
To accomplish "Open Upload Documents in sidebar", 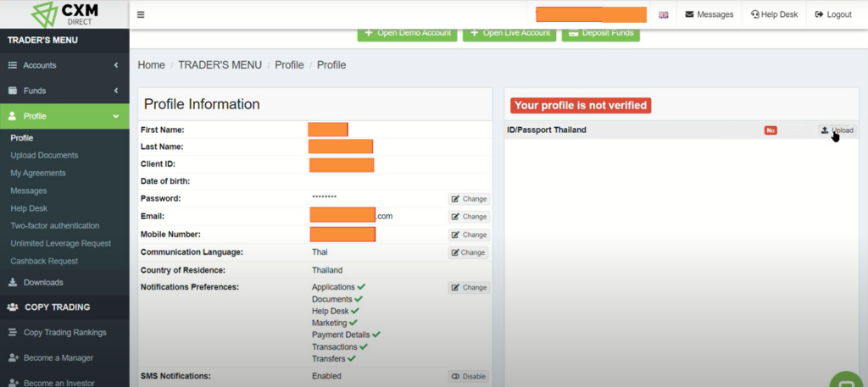I will tap(44, 155).
